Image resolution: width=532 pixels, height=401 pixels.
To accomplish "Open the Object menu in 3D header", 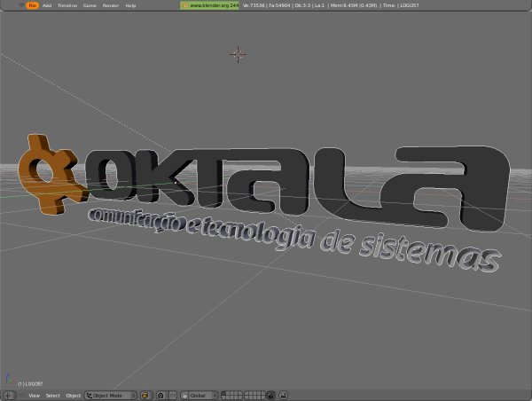I will 74,395.
